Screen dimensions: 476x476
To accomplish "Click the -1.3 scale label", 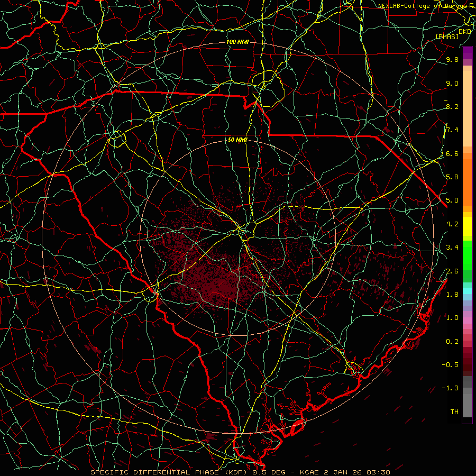I will [450, 388].
